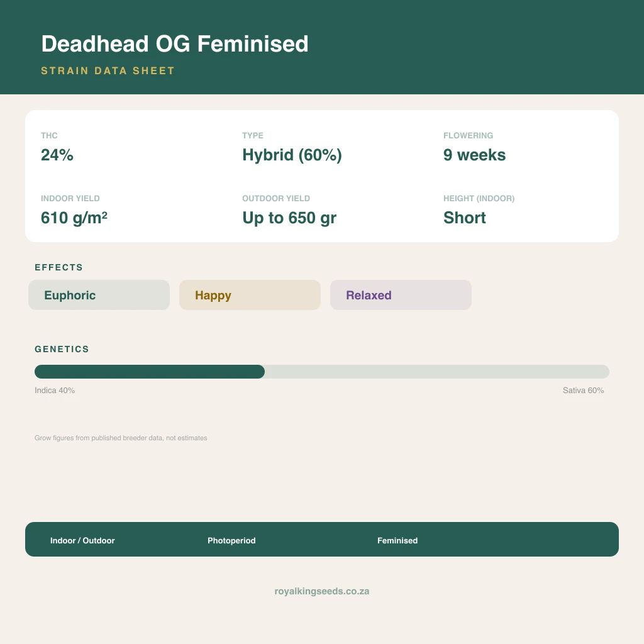The image size is (644, 644).
Task: Click the 'INDOOR YIELD' label
Action: [x=70, y=198]
